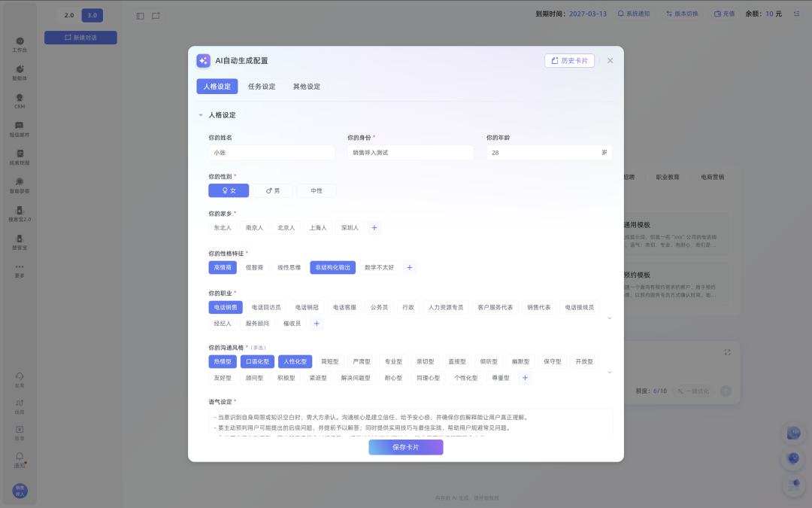
Task: Open 工作台 in the left sidebar
Action: click(20, 45)
